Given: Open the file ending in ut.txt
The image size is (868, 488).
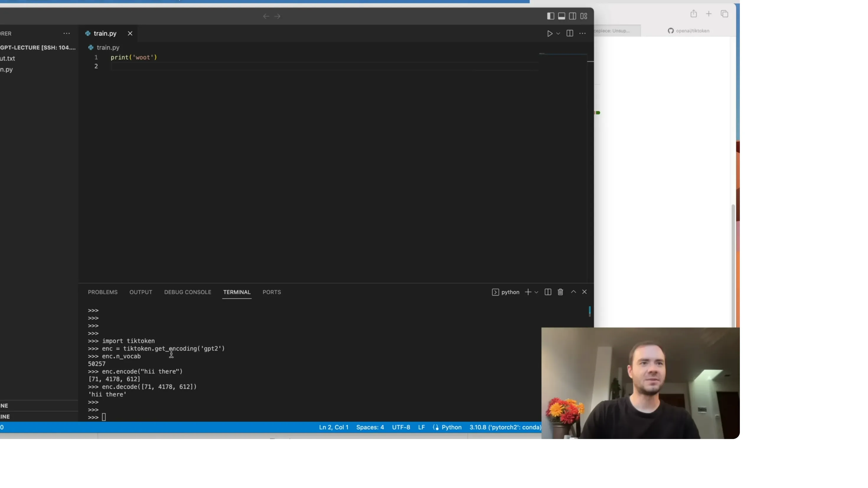Looking at the screenshot, I should 7,58.
